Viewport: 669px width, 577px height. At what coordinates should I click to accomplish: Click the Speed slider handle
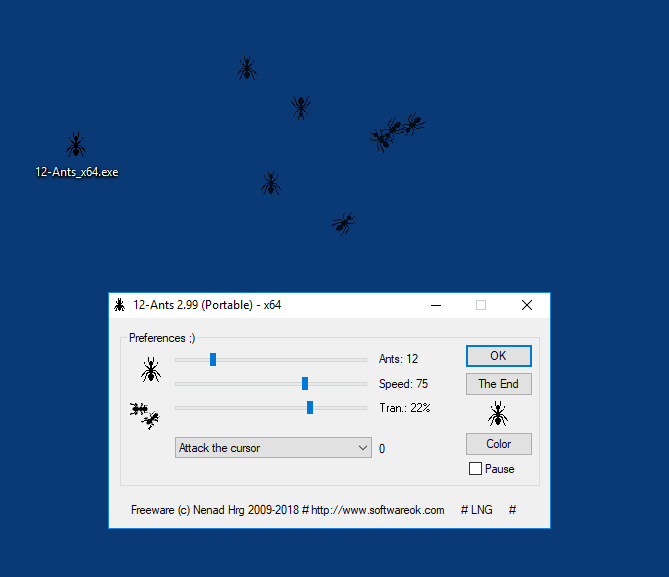305,383
